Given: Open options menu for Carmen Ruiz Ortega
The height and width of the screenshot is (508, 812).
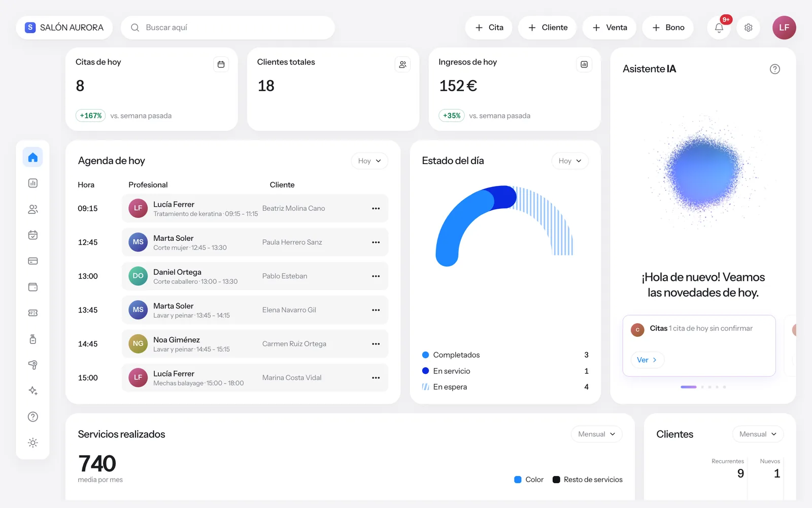Looking at the screenshot, I should (376, 344).
